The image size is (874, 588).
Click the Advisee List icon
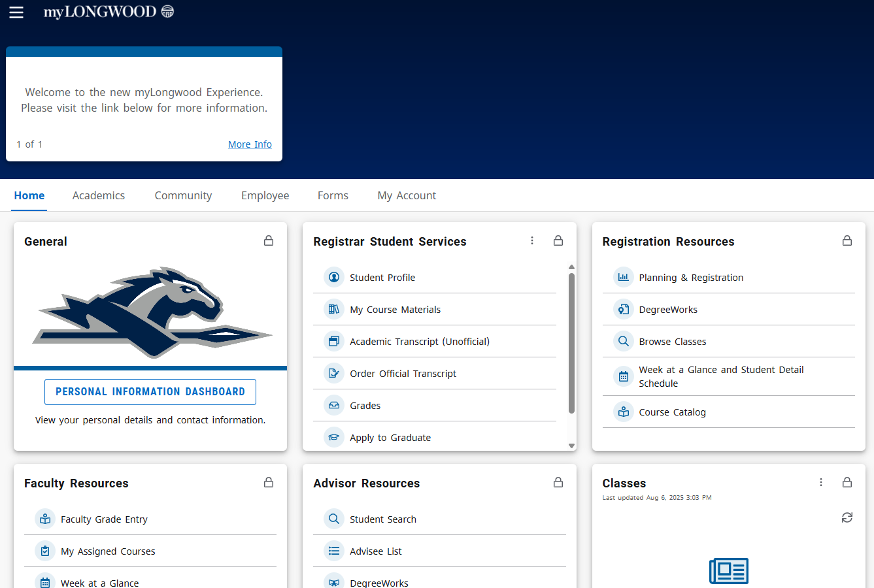point(334,551)
